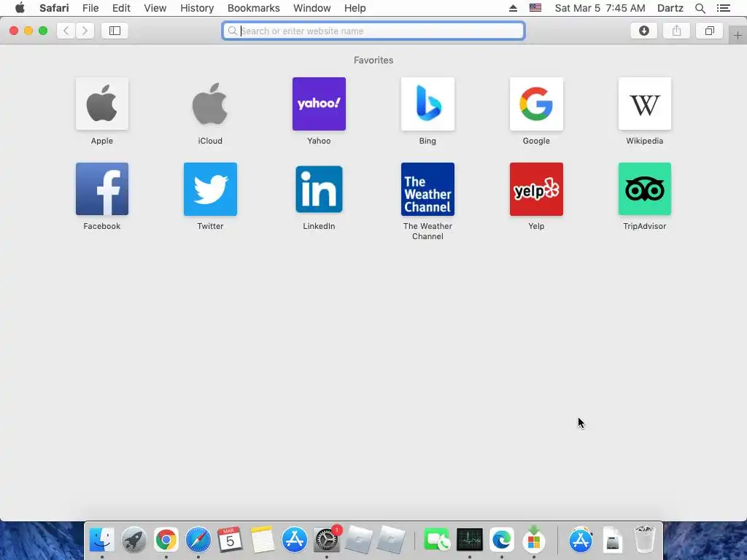The height and width of the screenshot is (560, 747).
Task: Open Spotlight search magnifier
Action: [700, 8]
